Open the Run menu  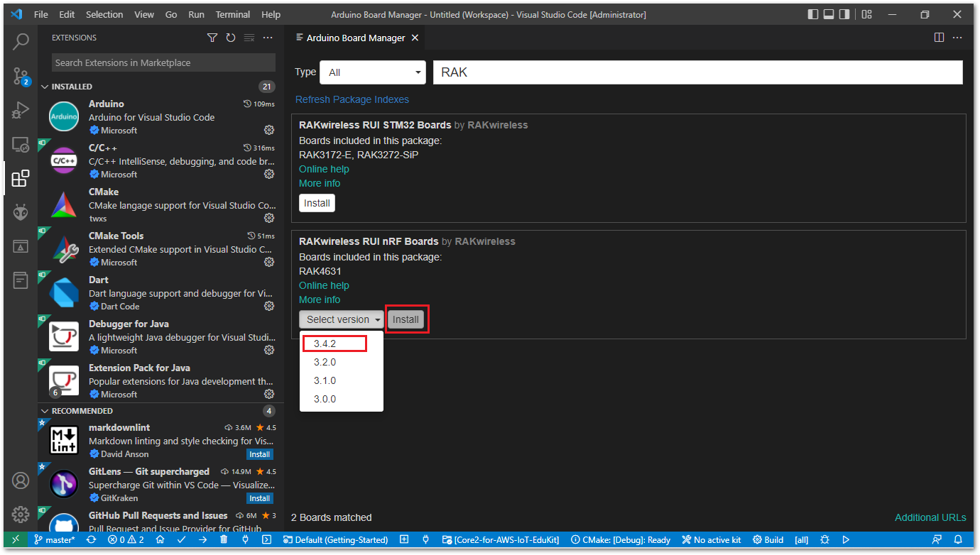click(197, 14)
